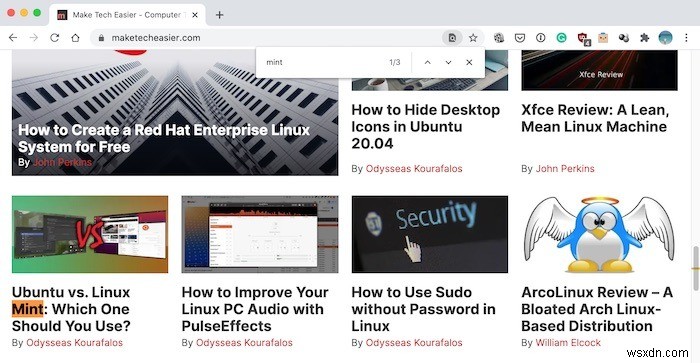Click the page vertical scrollbar thumb
Viewport: 700px width, 363px height.
click(695, 268)
